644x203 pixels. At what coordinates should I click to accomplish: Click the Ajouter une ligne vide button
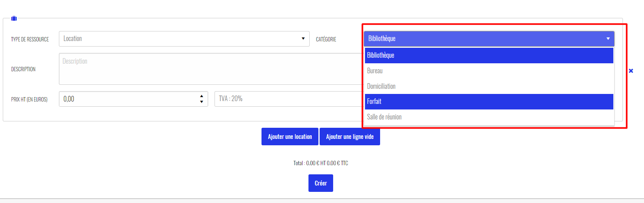click(x=350, y=137)
